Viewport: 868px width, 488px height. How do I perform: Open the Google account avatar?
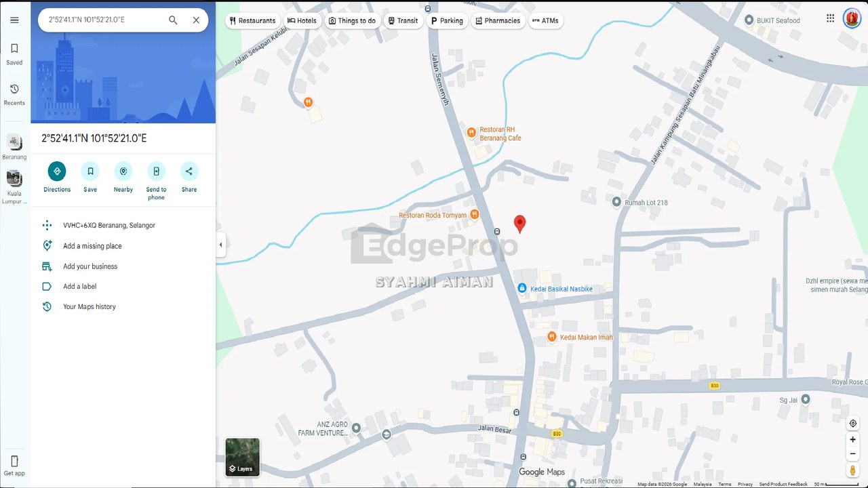point(852,18)
